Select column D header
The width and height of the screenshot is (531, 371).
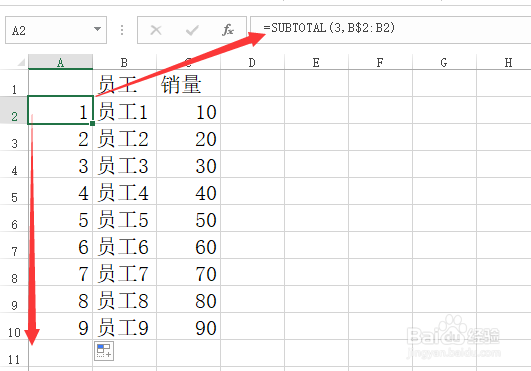coord(252,62)
